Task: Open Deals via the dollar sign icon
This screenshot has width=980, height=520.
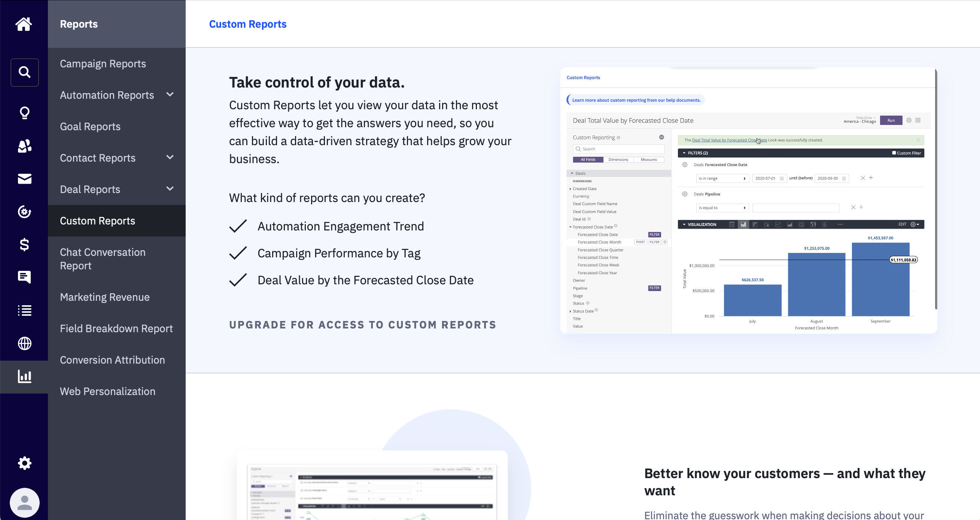Action: [24, 245]
